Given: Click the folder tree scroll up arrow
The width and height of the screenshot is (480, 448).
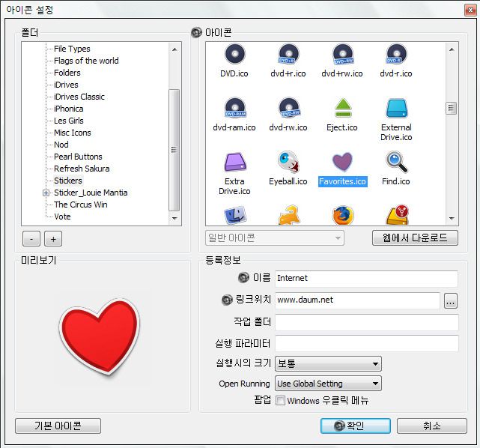Looking at the screenshot, I should (174, 49).
